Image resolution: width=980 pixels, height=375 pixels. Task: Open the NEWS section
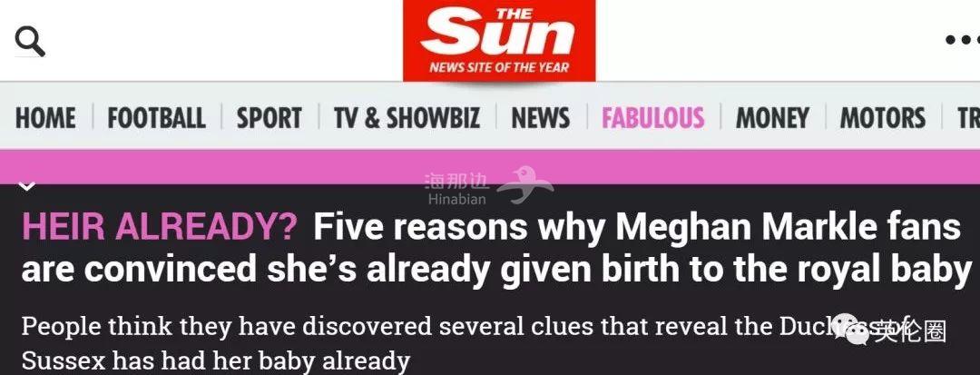coord(541,118)
